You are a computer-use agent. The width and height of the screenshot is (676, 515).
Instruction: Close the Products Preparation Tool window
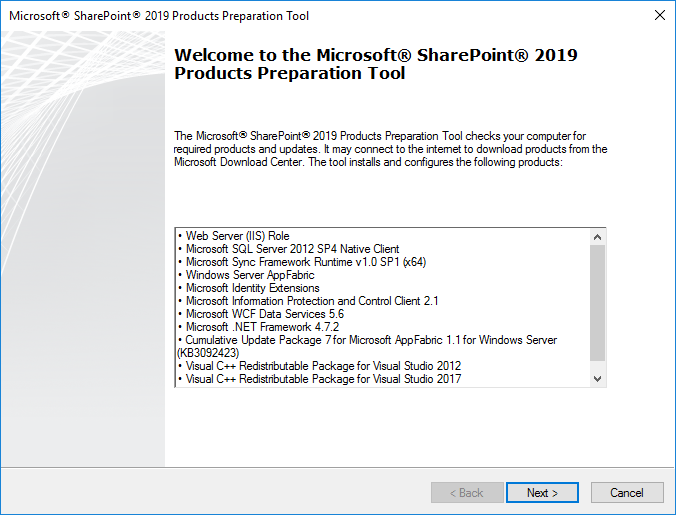tap(660, 16)
